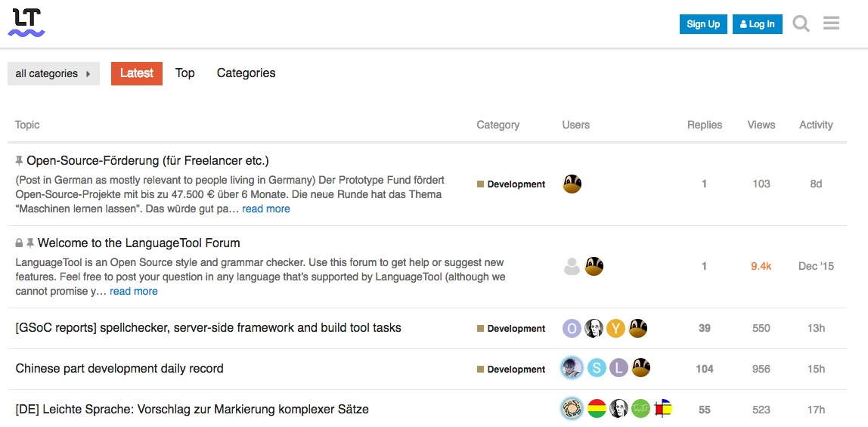Click the LanguageTool LT logo
This screenshot has height=427, width=868.
[x=26, y=23]
